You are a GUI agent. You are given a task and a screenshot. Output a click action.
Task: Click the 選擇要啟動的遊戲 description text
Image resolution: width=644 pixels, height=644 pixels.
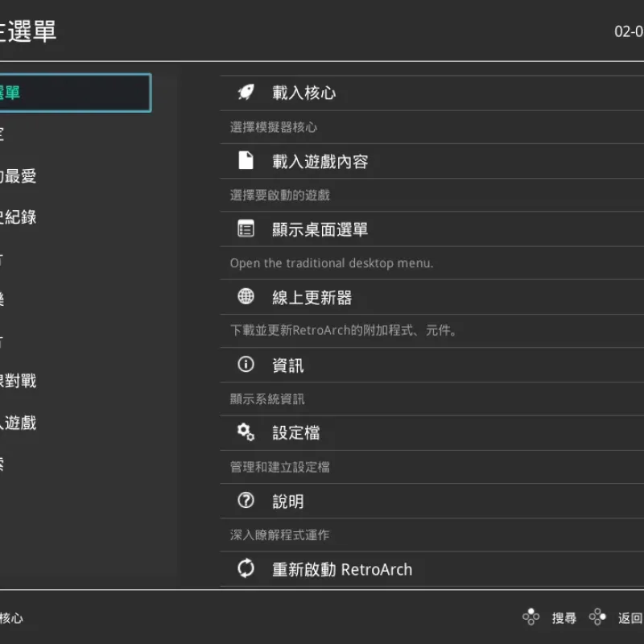279,195
